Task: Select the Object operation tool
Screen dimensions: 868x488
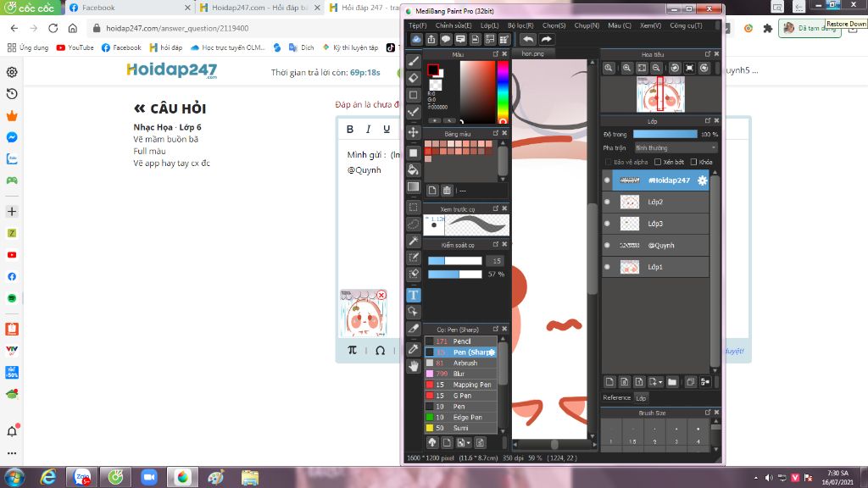Action: click(413, 312)
